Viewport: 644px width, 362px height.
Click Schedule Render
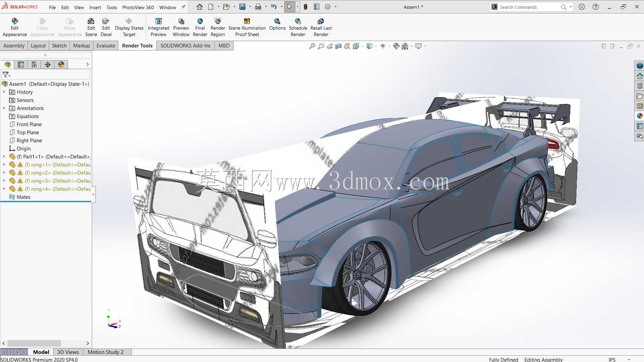coord(298,27)
